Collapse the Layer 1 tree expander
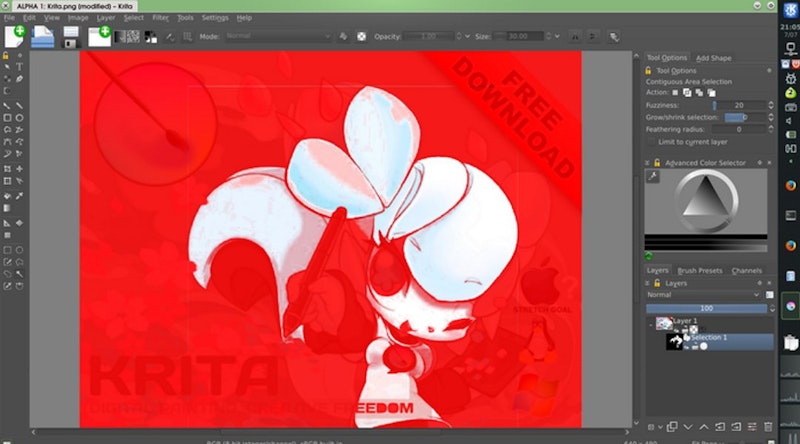The image size is (800, 444). [649, 322]
